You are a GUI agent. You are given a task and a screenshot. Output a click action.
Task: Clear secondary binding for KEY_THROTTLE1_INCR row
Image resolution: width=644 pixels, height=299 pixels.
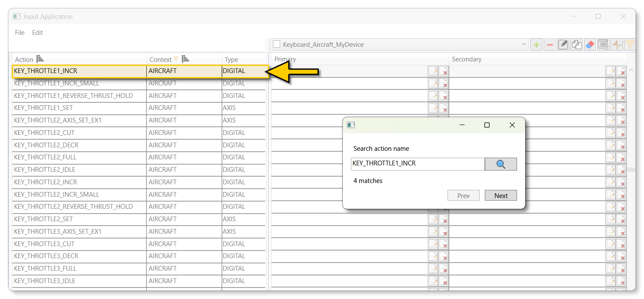point(621,71)
